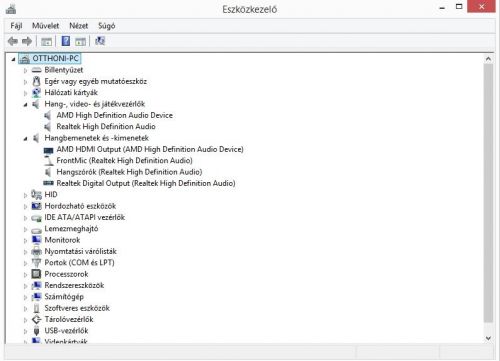Click the show/hide console tree toolbar icon
The width and height of the screenshot is (500, 361).
(x=46, y=42)
